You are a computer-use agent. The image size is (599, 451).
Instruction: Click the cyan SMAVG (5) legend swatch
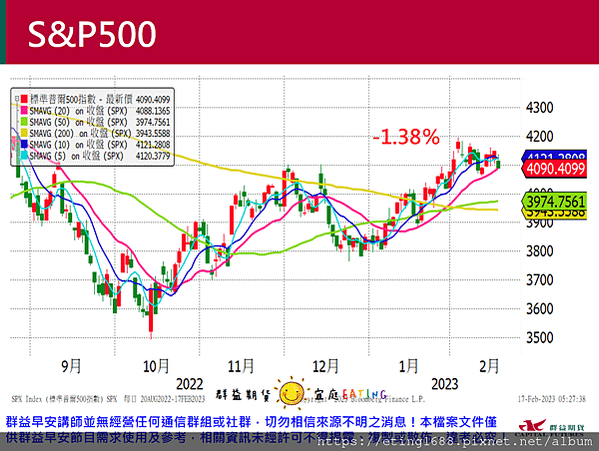point(24,156)
